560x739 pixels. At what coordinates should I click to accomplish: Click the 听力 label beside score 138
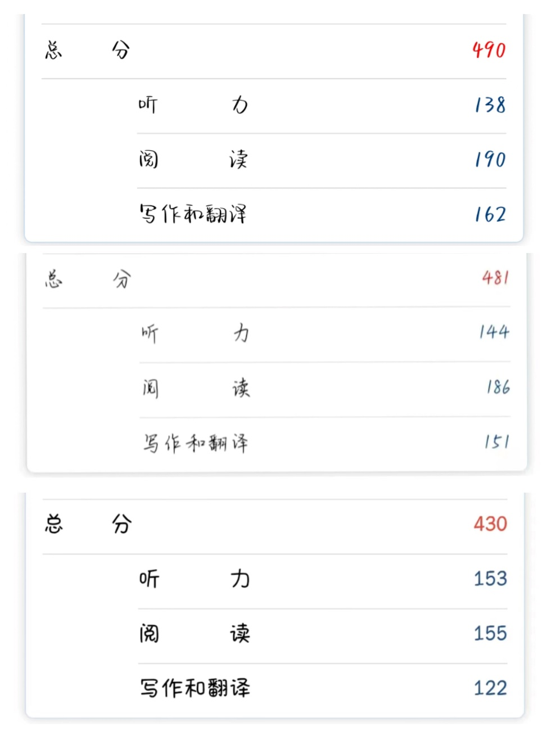pyautogui.click(x=193, y=105)
